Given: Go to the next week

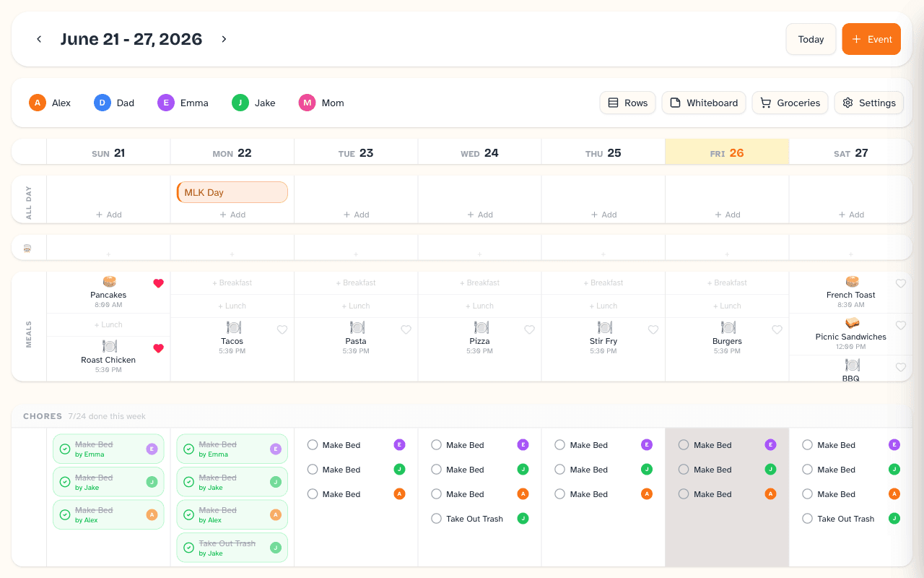Looking at the screenshot, I should tap(224, 39).
